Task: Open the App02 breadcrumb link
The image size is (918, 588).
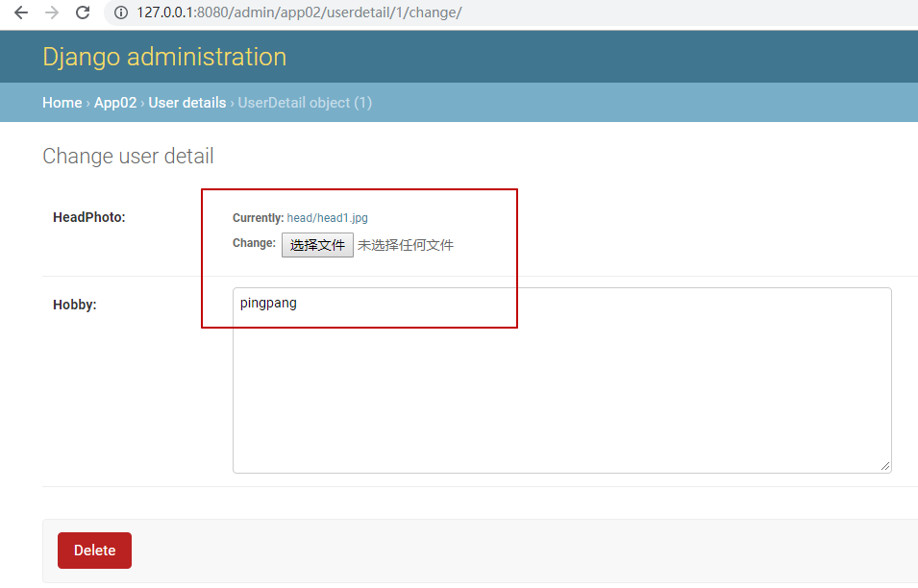Action: click(x=115, y=103)
